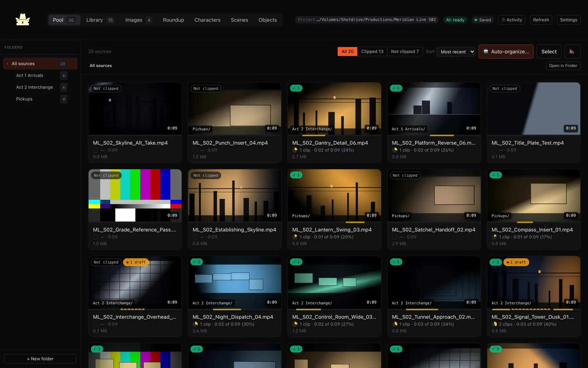This screenshot has height=368, width=588.
Task: Open Settings
Action: coord(569,20)
